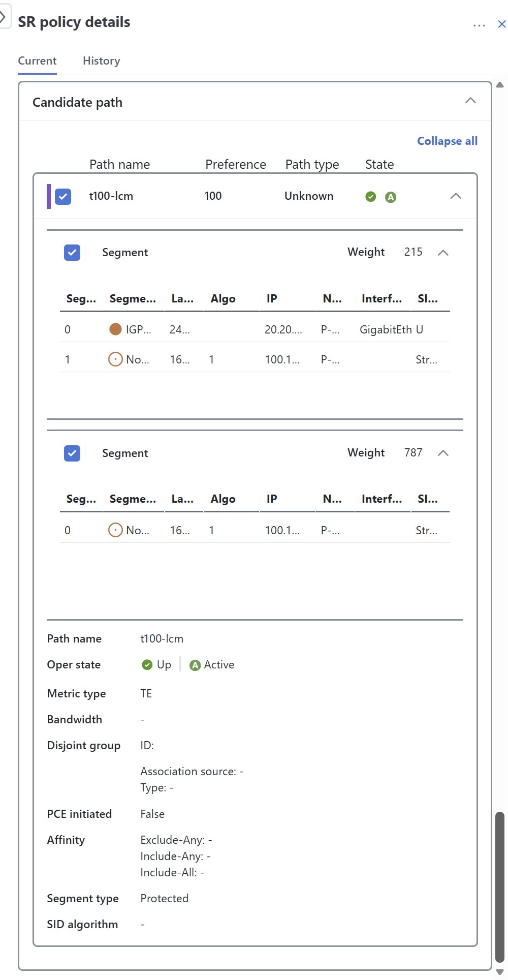This screenshot has width=508, height=980.
Task: Select the Current tab
Action: click(x=37, y=61)
